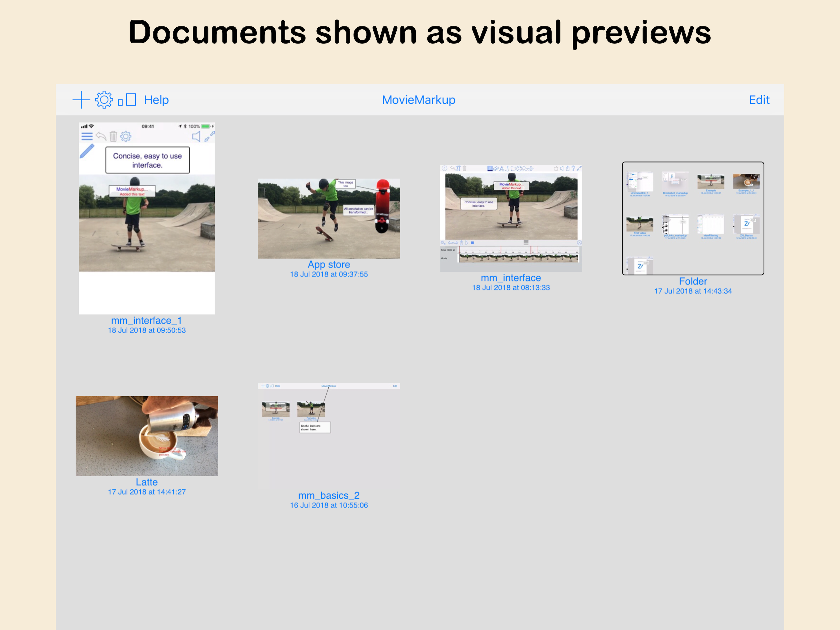Screen dimensions: 840x630
Task: Open settings via the toolbar gear icon
Action: 104,100
